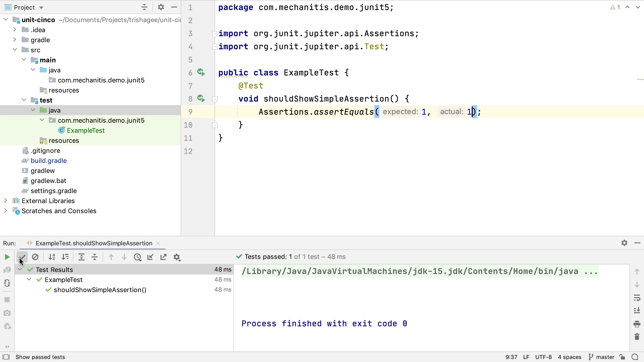Rerun the test with green play button
644x362 pixels.
[7, 257]
